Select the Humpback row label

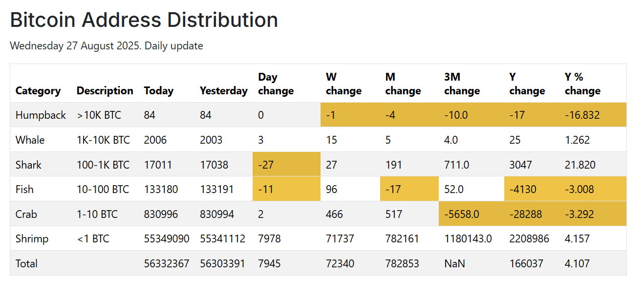41,115
